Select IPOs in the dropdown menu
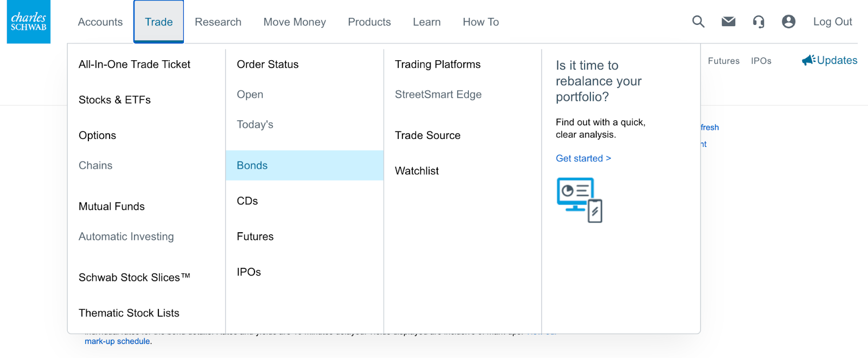This screenshot has width=868, height=358. click(x=249, y=272)
